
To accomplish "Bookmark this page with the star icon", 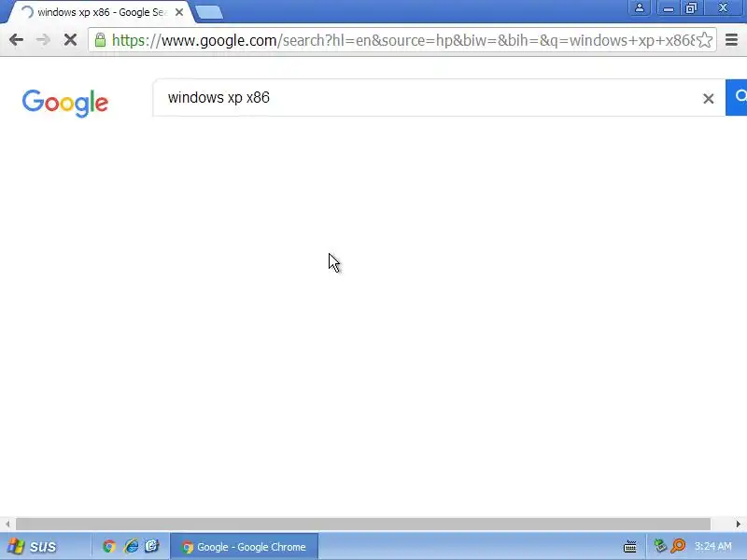I will 705,40.
